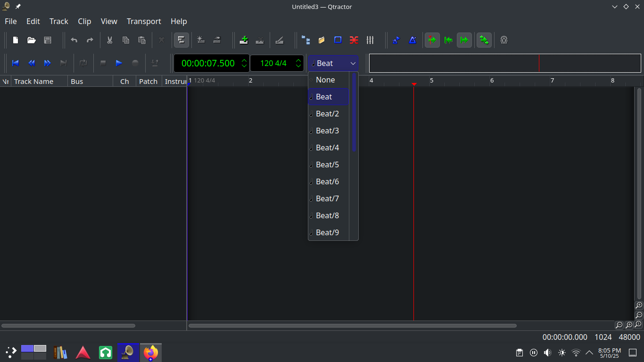This screenshot has height=362, width=644.
Task: Click the rewind double-arrow button
Action: tap(32, 63)
